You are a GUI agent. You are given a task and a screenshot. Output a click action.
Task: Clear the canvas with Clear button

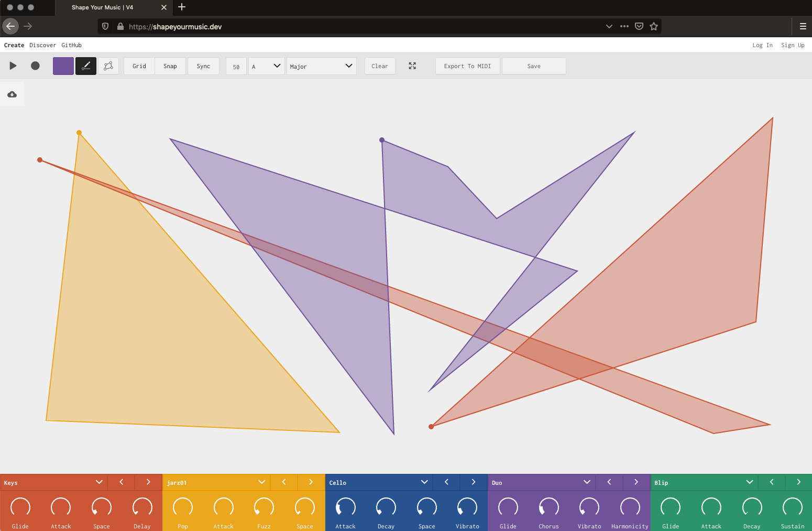(x=380, y=66)
